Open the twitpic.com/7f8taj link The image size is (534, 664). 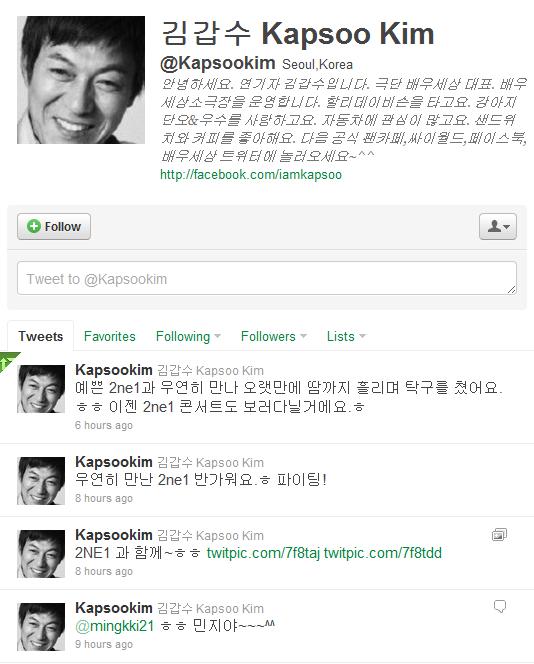(x=263, y=553)
